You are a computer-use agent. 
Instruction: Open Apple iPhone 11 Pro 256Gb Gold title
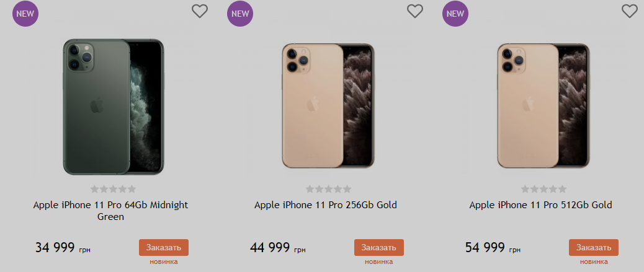point(326,205)
